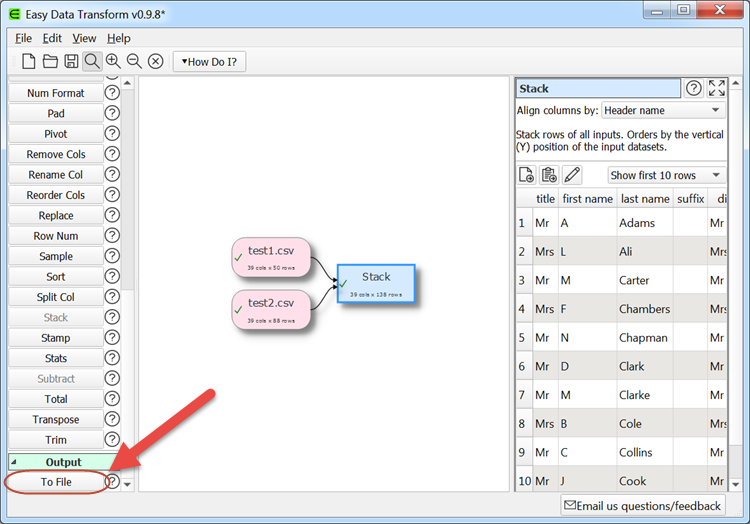This screenshot has width=750, height=524.
Task: Click the Stack name input field
Action: point(597,89)
